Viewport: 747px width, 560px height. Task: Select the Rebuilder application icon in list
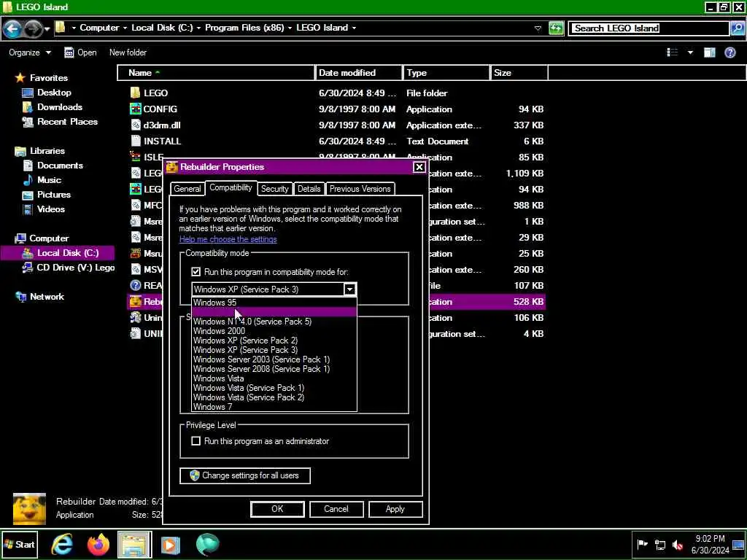pyautogui.click(x=136, y=301)
